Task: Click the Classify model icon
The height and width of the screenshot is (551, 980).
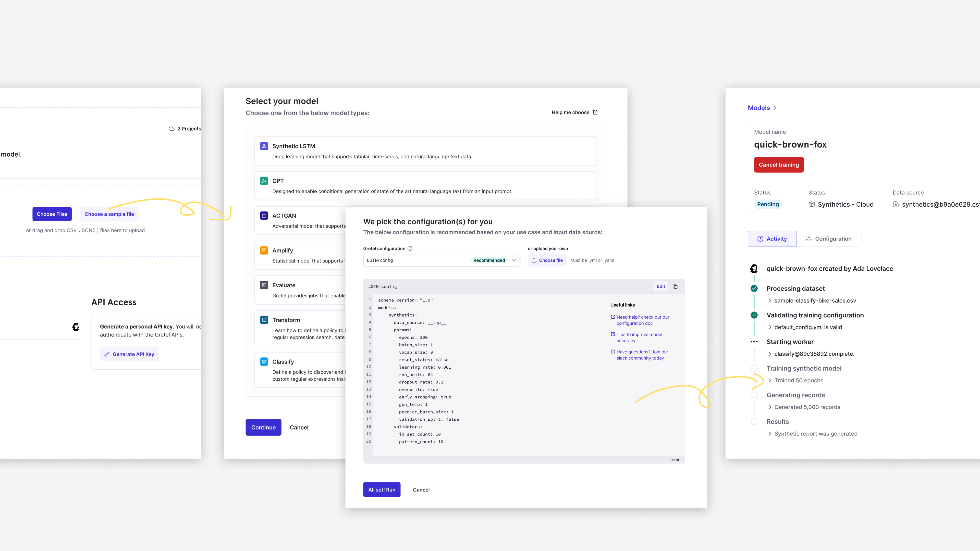Action: click(x=264, y=362)
